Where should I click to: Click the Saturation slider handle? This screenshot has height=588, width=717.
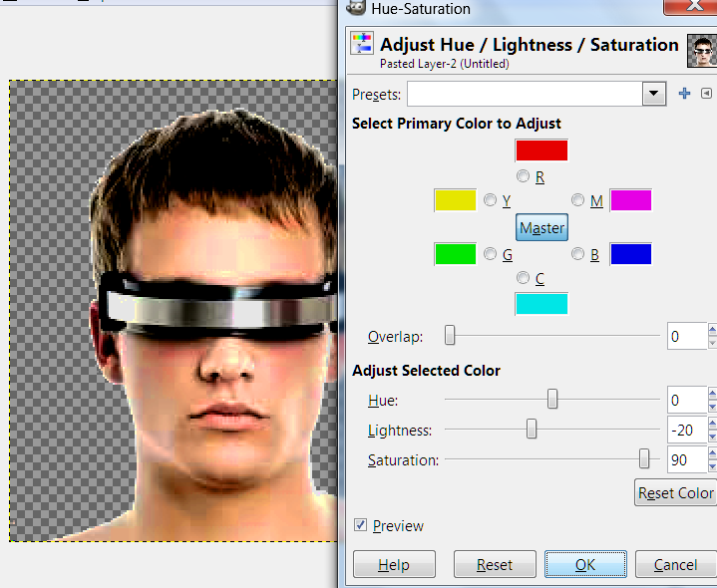[x=644, y=458]
